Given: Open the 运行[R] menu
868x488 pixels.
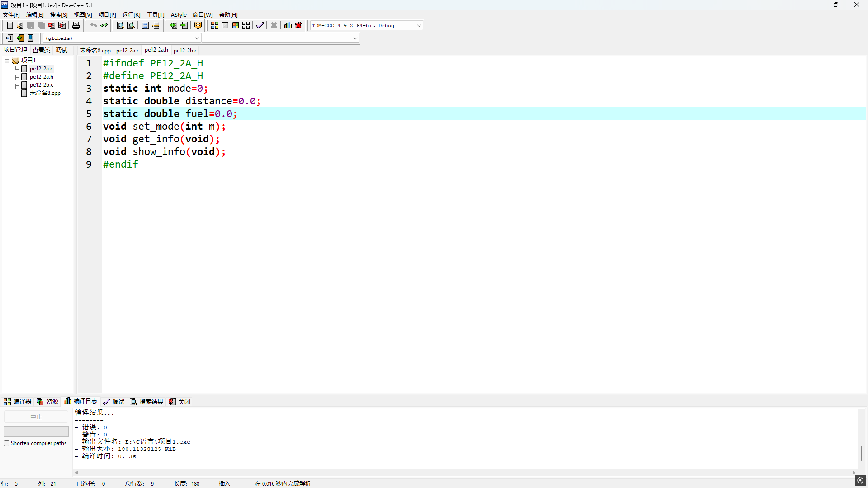Looking at the screenshot, I should (131, 15).
